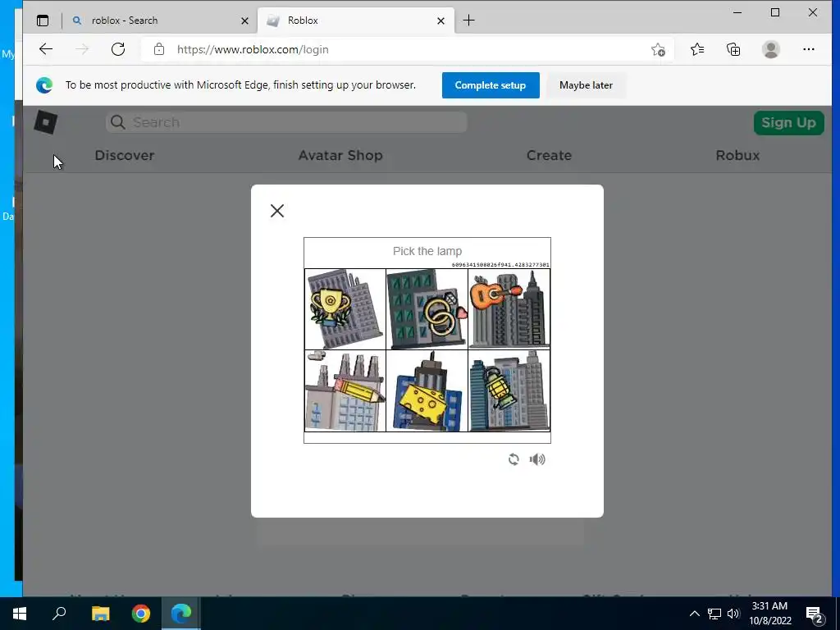Viewport: 840px width, 630px height.
Task: Select the Roblox tab
Action: coord(356,21)
